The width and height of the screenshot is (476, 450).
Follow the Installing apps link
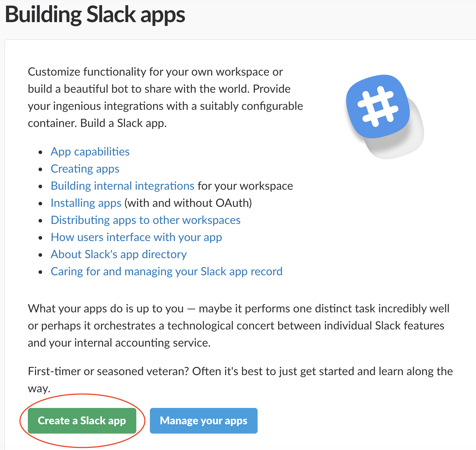point(86,203)
